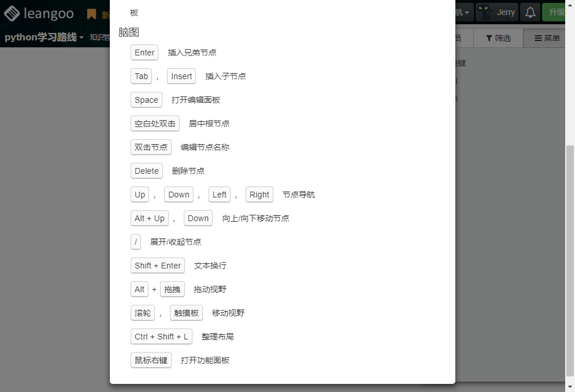Click the Insert key label
This screenshot has width=575, height=392.
pos(181,76)
